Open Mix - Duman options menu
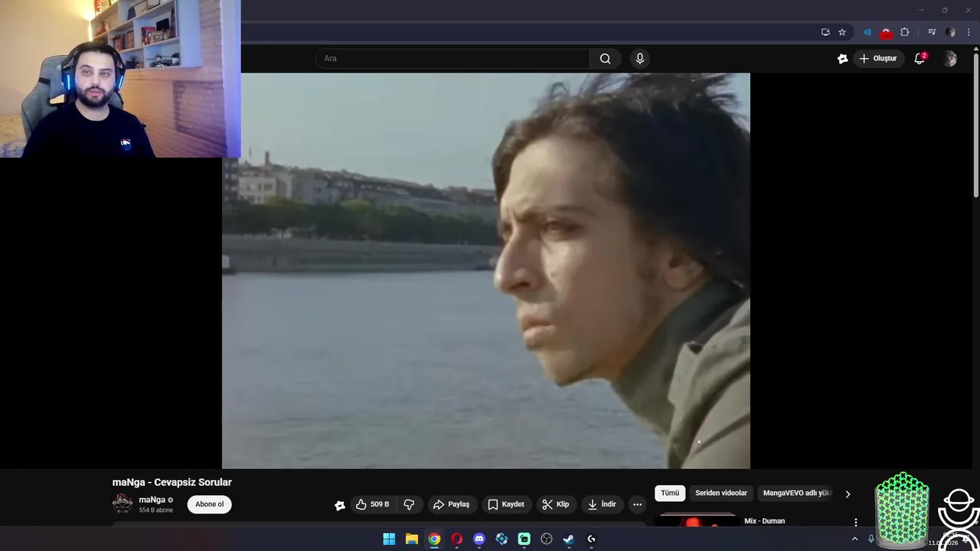This screenshot has width=980, height=551. pyautogui.click(x=856, y=522)
